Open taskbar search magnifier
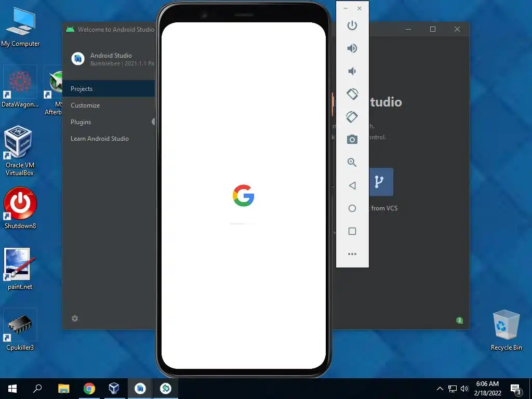Viewport: 532px width, 399px height. click(x=37, y=389)
